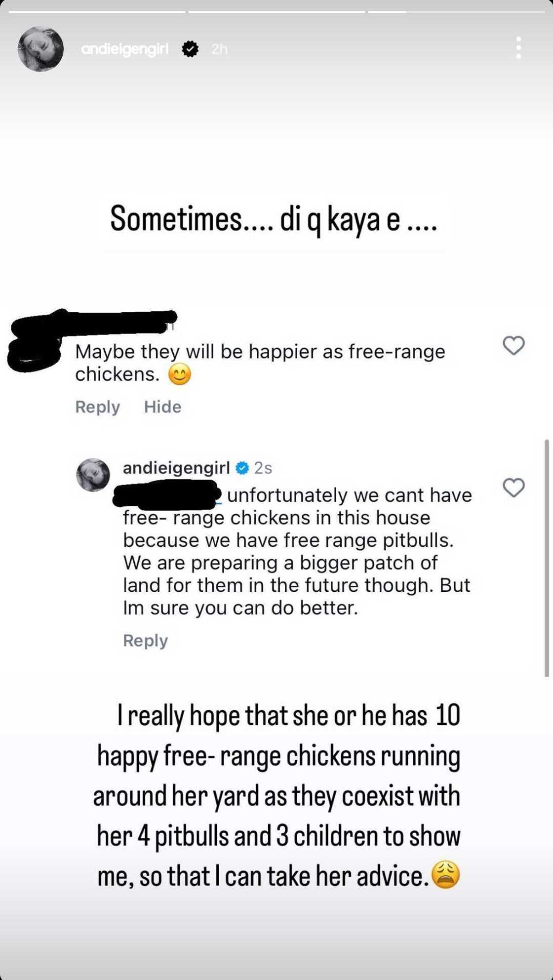Toggle like on the free-range chickens comment
This screenshot has width=553, height=980.
514,346
